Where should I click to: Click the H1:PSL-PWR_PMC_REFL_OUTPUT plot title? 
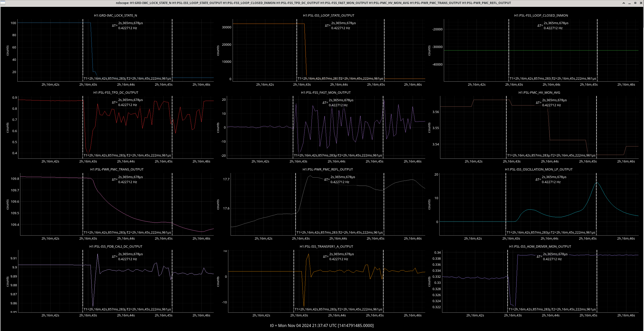tap(328, 169)
